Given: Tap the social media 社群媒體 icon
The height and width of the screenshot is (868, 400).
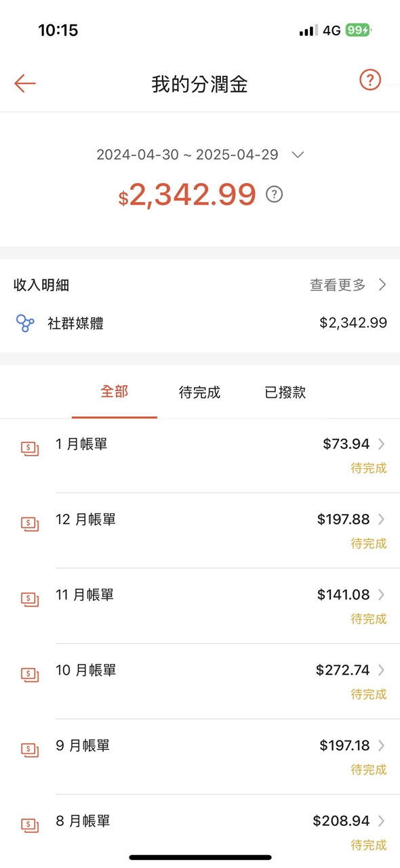Looking at the screenshot, I should 25,323.
